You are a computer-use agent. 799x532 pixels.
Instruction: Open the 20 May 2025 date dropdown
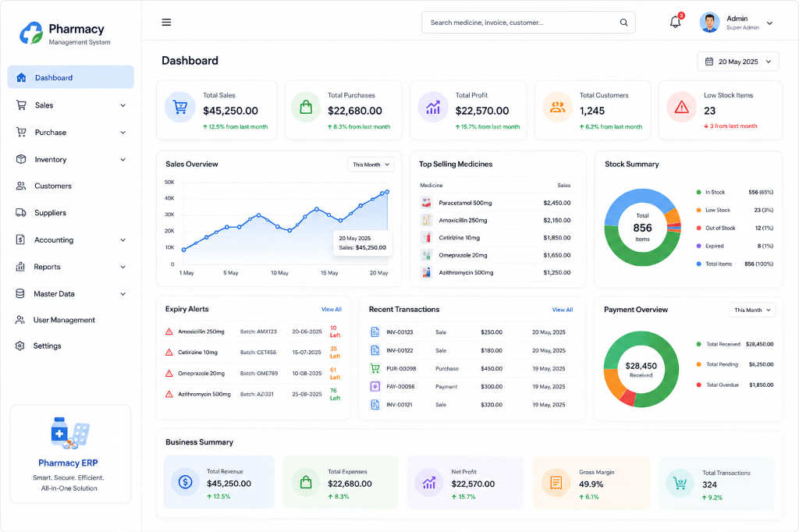(738, 62)
